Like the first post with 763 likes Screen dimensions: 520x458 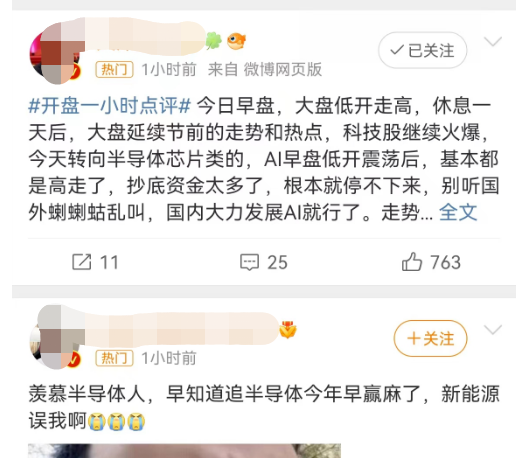click(x=412, y=262)
